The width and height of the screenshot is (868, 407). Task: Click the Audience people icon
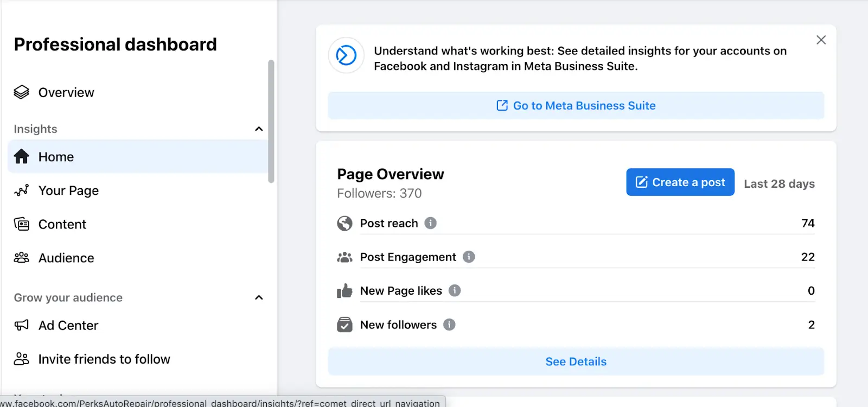pyautogui.click(x=22, y=258)
